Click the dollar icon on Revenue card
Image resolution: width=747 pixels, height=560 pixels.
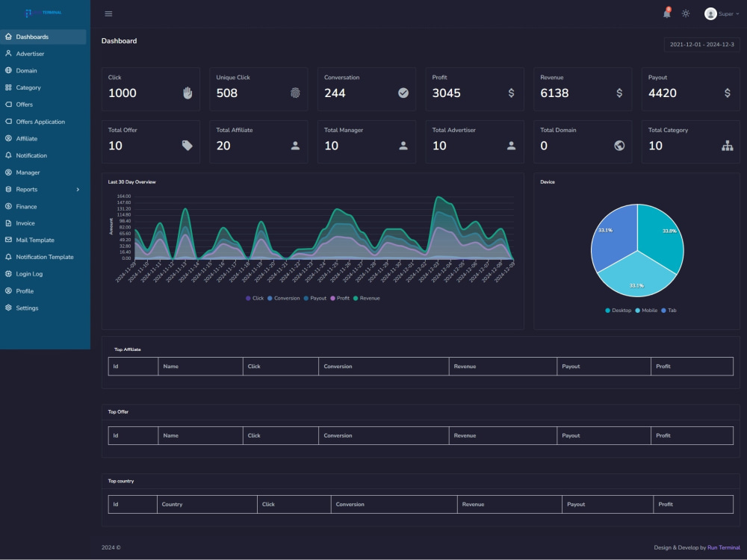(619, 93)
